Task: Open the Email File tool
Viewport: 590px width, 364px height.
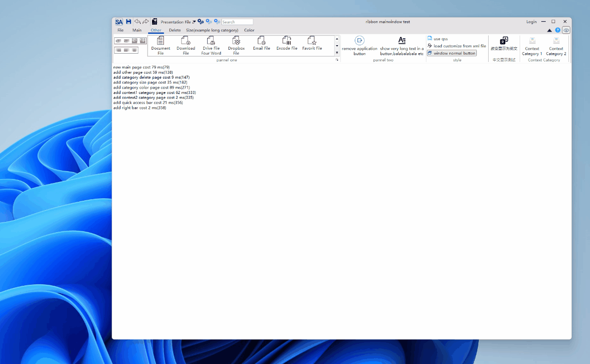Action: click(x=261, y=44)
